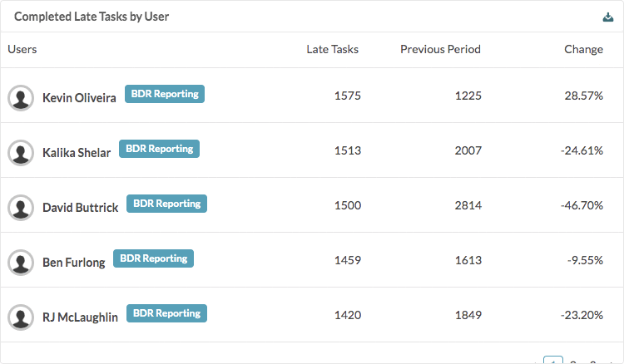Select change value -23.20%
The height and width of the screenshot is (364, 624).
point(582,315)
